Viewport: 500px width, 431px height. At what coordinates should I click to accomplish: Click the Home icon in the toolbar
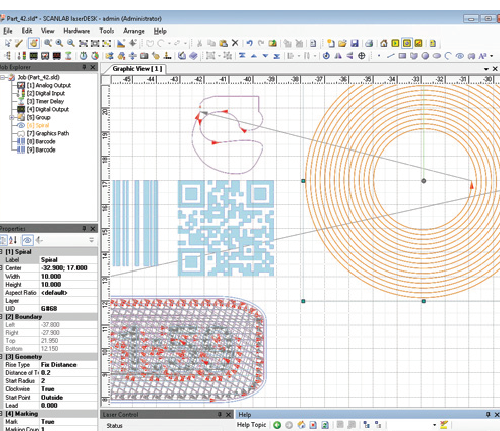pyautogui.click(x=384, y=43)
